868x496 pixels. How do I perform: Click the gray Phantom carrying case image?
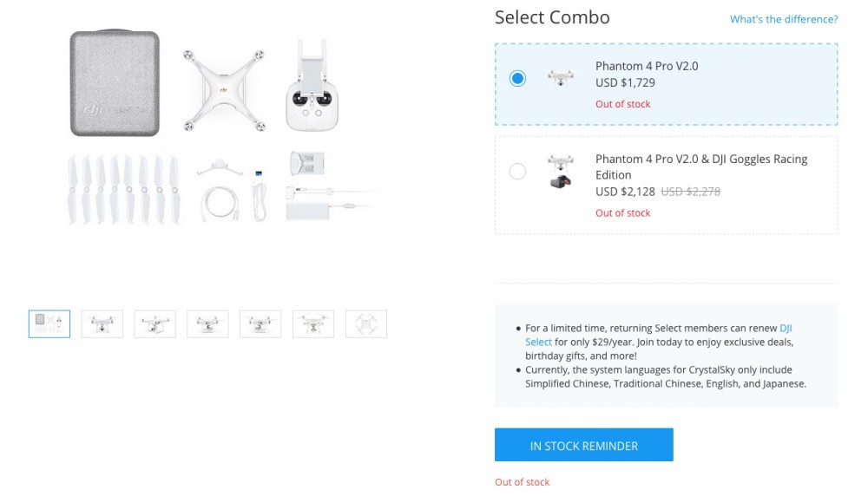(115, 83)
